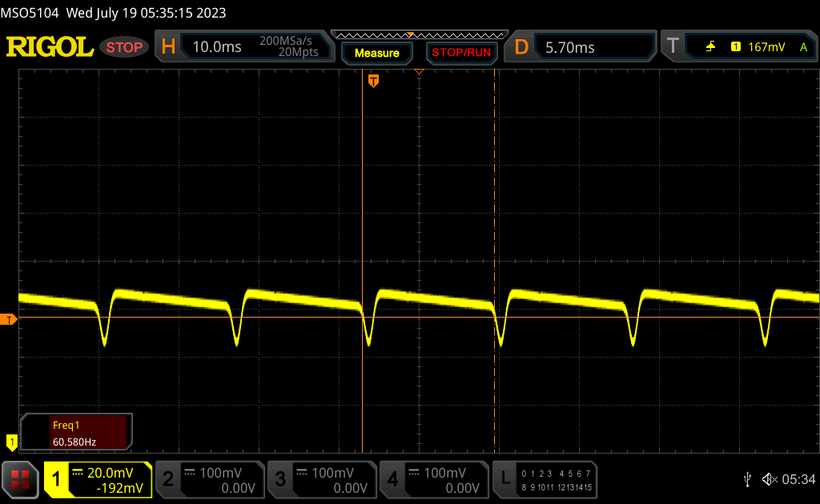Select the orange T trigger position marker
820x504 pixels.
pos(373,81)
